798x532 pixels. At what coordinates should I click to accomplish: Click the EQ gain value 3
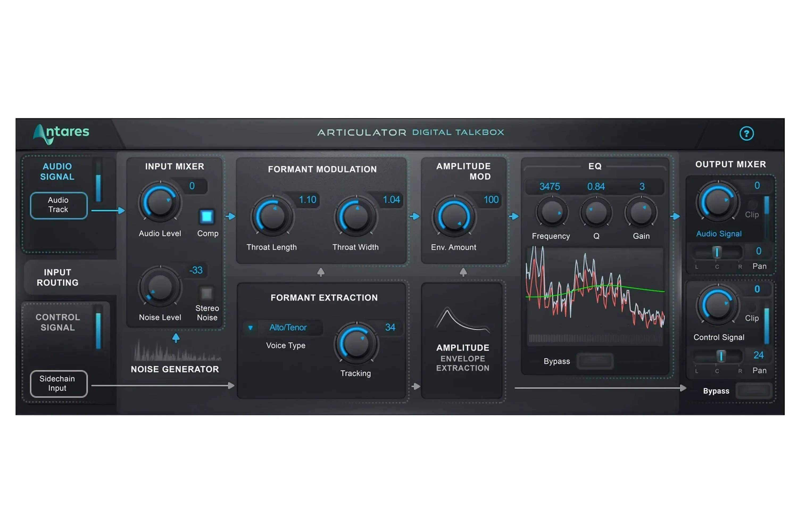[642, 187]
